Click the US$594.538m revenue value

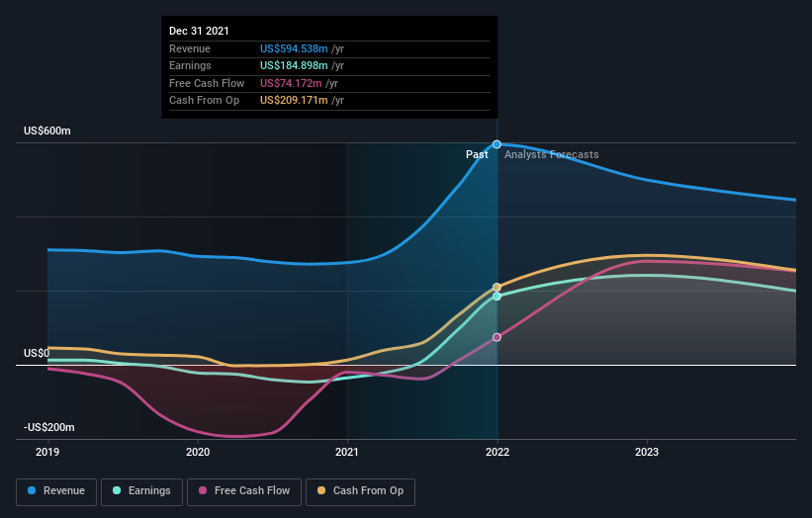pos(294,48)
